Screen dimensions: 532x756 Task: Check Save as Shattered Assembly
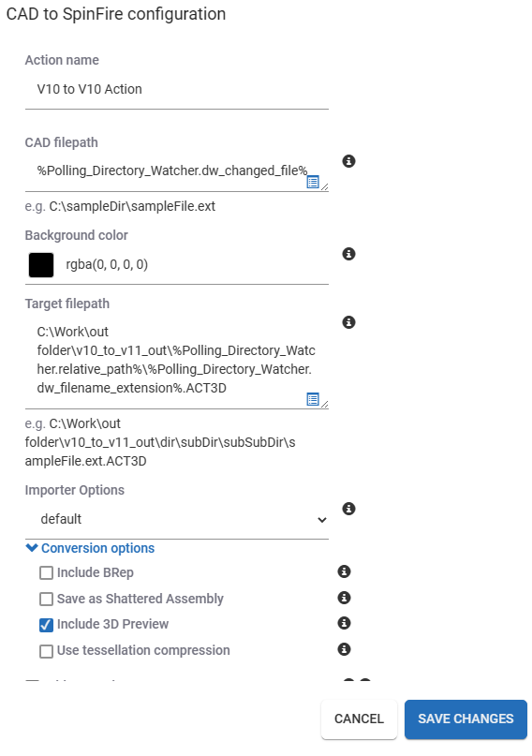[x=46, y=599]
